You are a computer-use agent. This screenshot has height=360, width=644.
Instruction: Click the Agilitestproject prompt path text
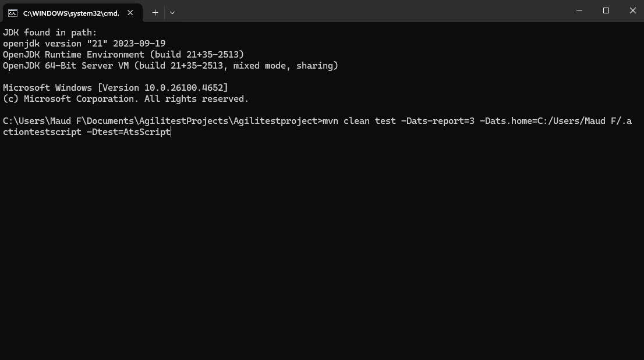click(160, 121)
